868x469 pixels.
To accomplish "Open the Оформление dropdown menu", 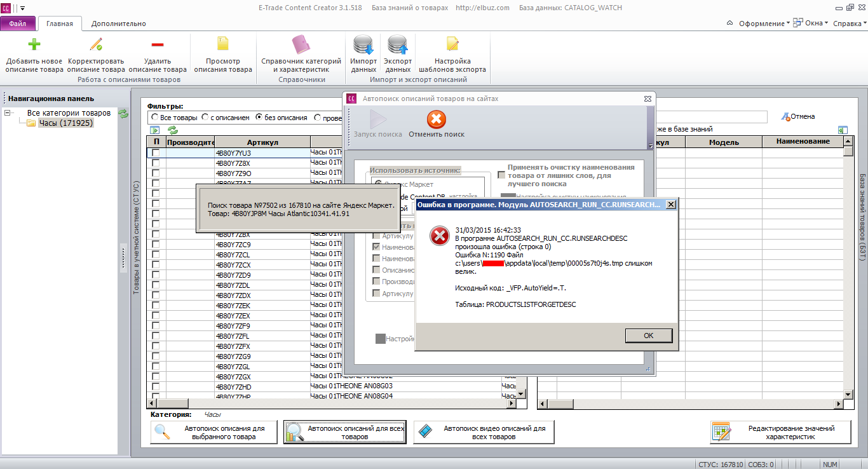I will (764, 24).
